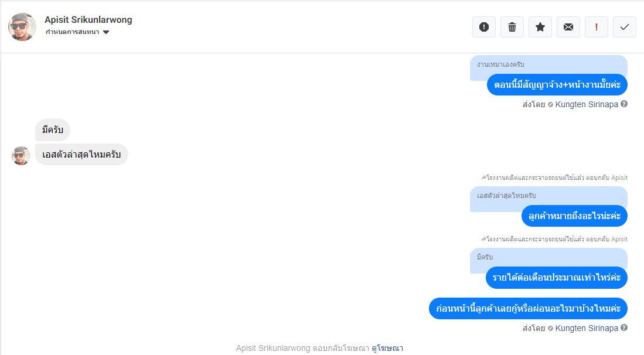The image size is (644, 355).
Task: Mark conversation done with checkmark icon
Action: [624, 27]
